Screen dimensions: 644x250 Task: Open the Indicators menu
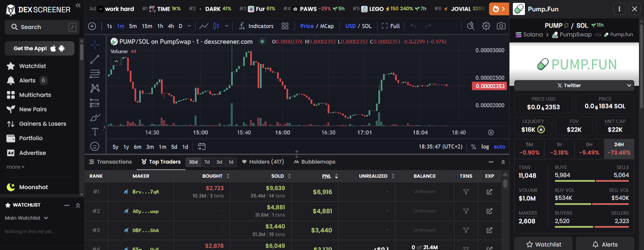point(256,26)
